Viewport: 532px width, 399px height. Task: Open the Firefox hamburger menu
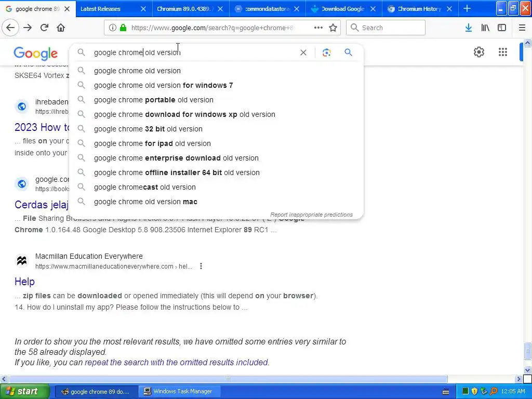pos(522,28)
